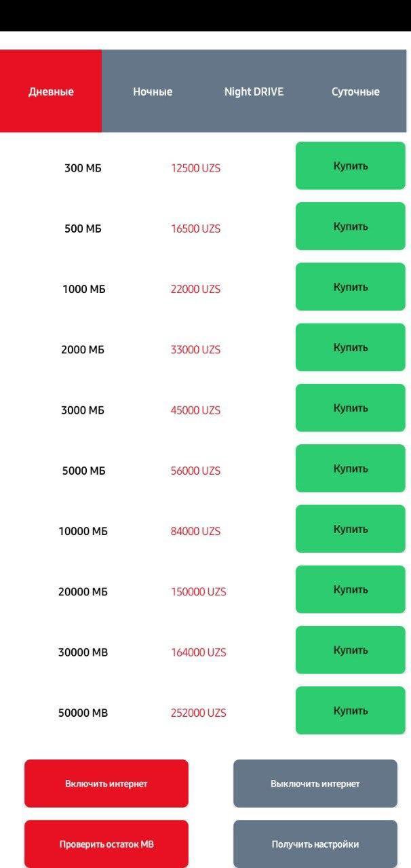Viewport: 411px width, 868px height.
Task: Click the 10000 МБ package label
Action: pyautogui.click(x=83, y=531)
